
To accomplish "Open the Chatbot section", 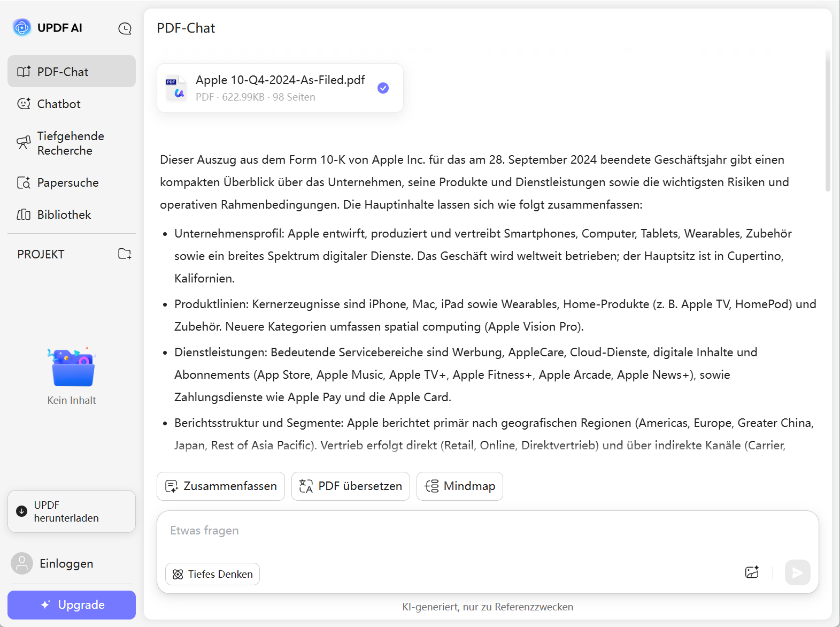I will [x=72, y=104].
